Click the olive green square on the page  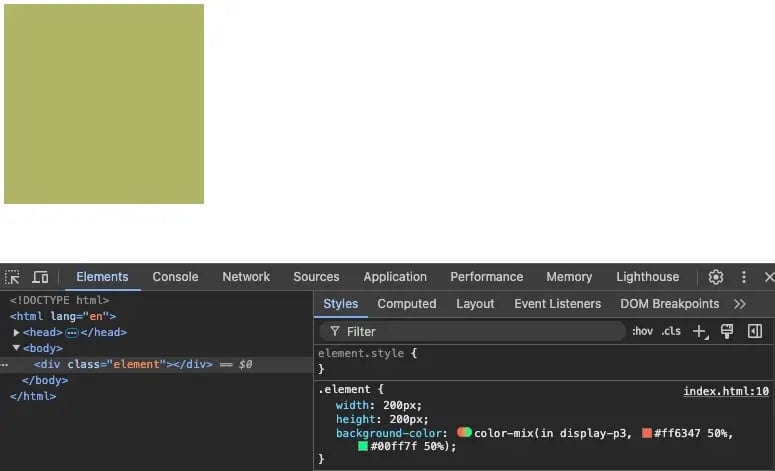pyautogui.click(x=104, y=104)
